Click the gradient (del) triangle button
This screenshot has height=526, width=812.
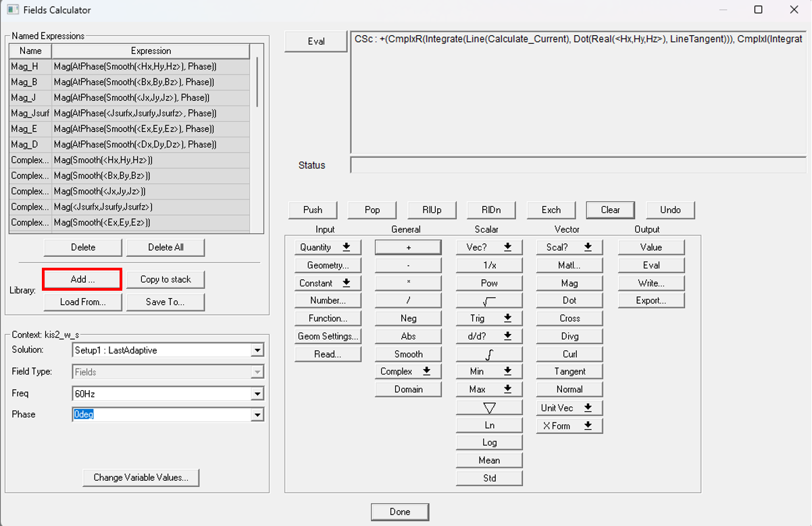pos(489,408)
